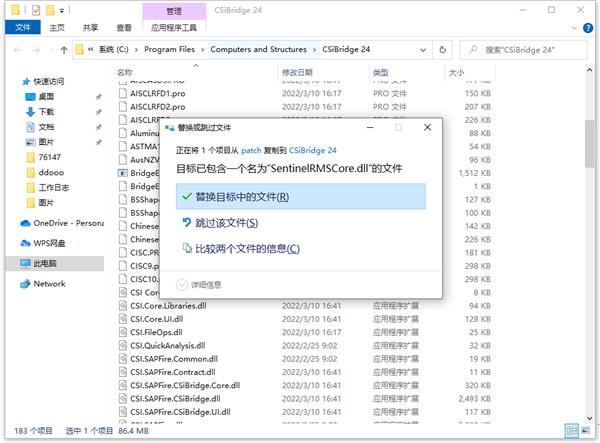600x443 pixels.
Task: Open the 76147 folder in sidebar
Action: [49, 157]
